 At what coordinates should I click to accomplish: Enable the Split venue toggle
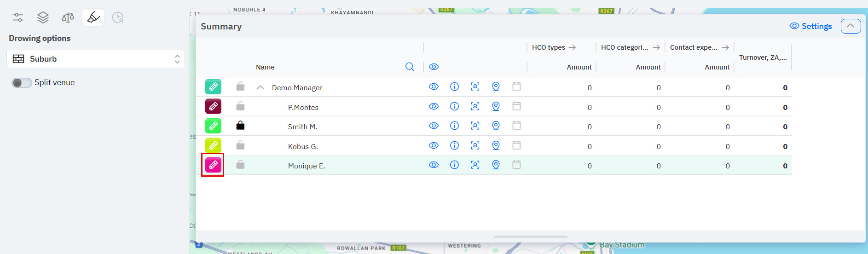pos(22,83)
